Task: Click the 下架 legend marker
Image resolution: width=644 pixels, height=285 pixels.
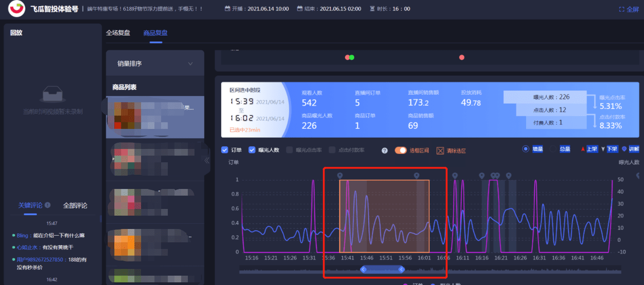Action: coord(603,149)
